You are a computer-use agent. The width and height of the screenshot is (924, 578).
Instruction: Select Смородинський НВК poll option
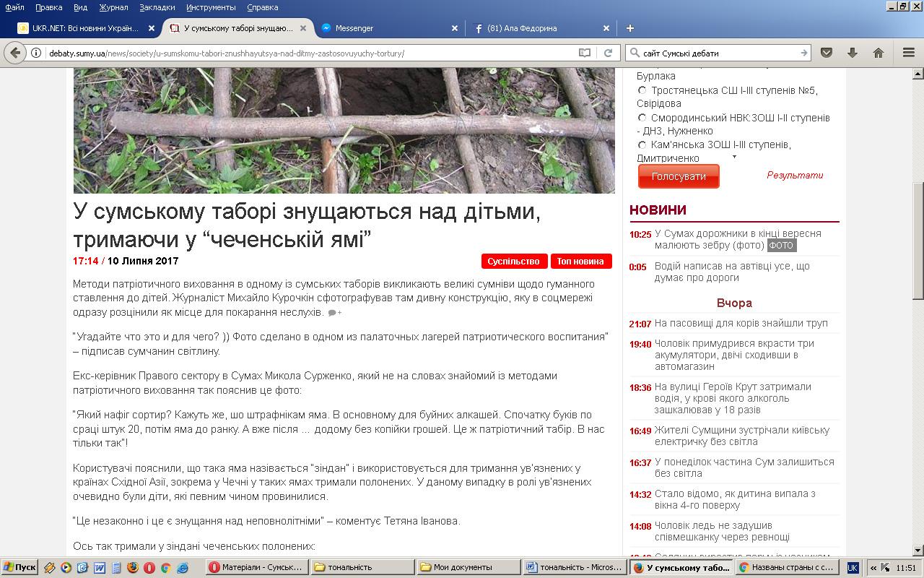coord(642,118)
